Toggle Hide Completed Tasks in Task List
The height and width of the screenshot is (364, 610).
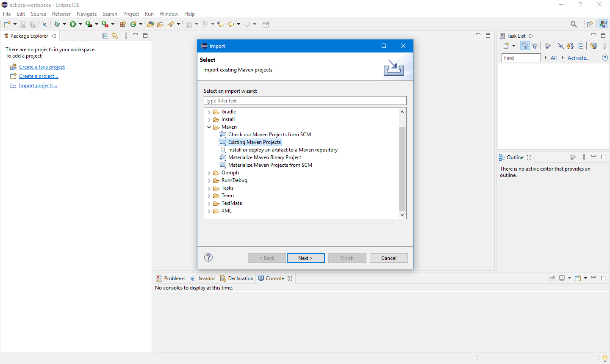[560, 46]
